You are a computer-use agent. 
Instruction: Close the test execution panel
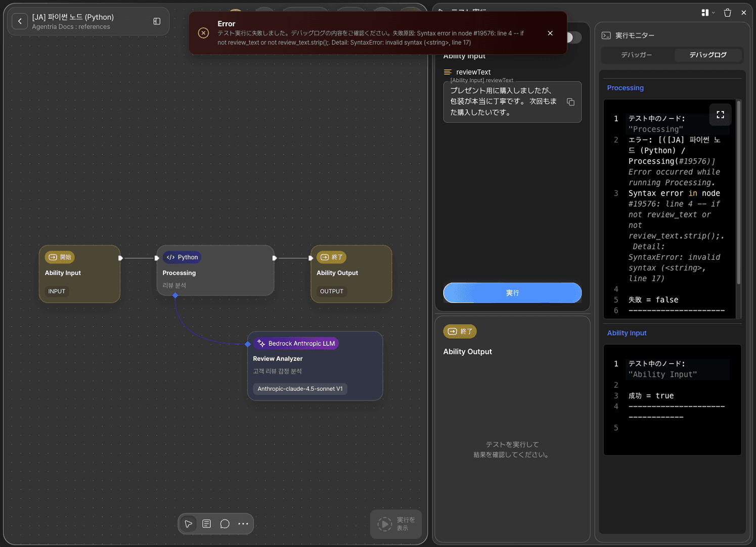click(743, 13)
